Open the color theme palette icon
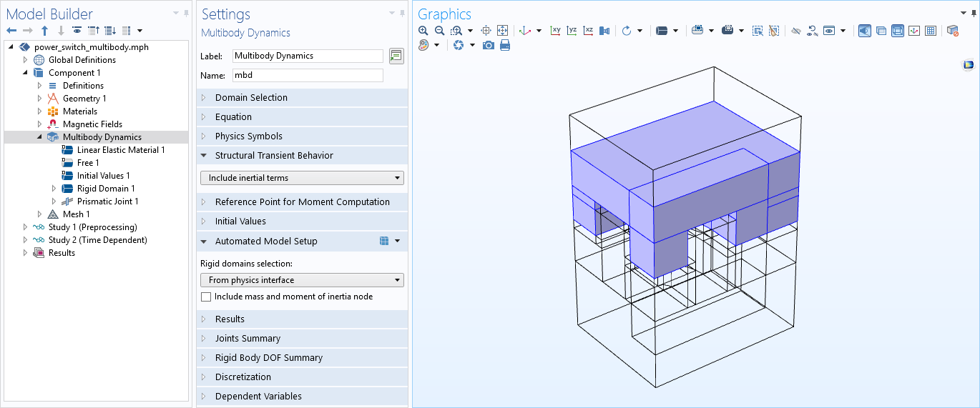 click(423, 45)
